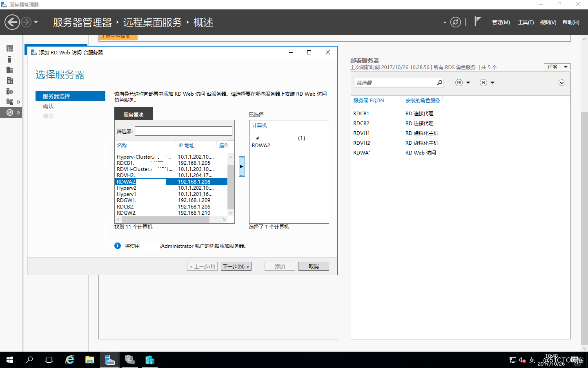
Task: Expand the filter criteria chevron
Action: click(x=562, y=83)
